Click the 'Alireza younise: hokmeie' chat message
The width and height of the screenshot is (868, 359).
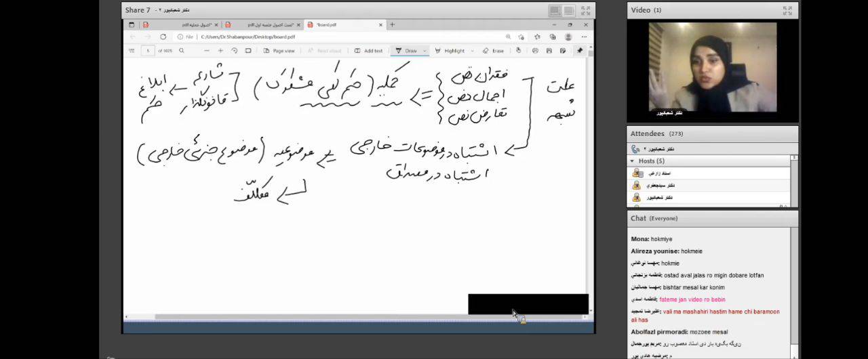(x=667, y=251)
